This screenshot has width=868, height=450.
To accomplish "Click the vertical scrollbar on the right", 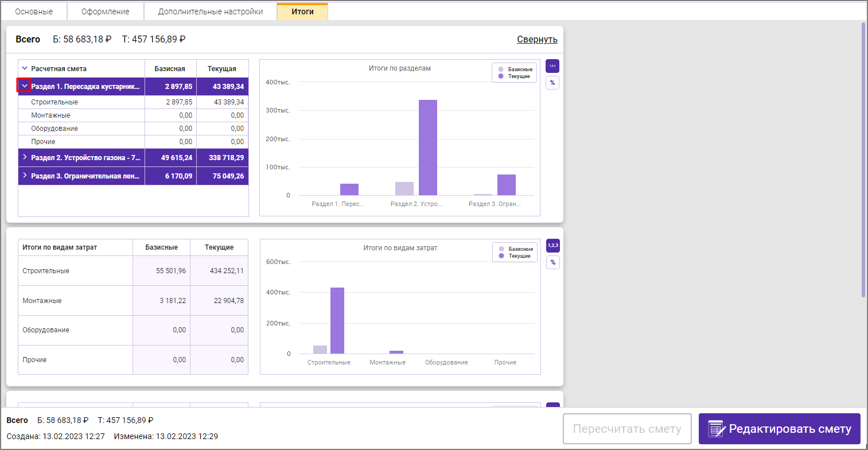I will point(863,161).
